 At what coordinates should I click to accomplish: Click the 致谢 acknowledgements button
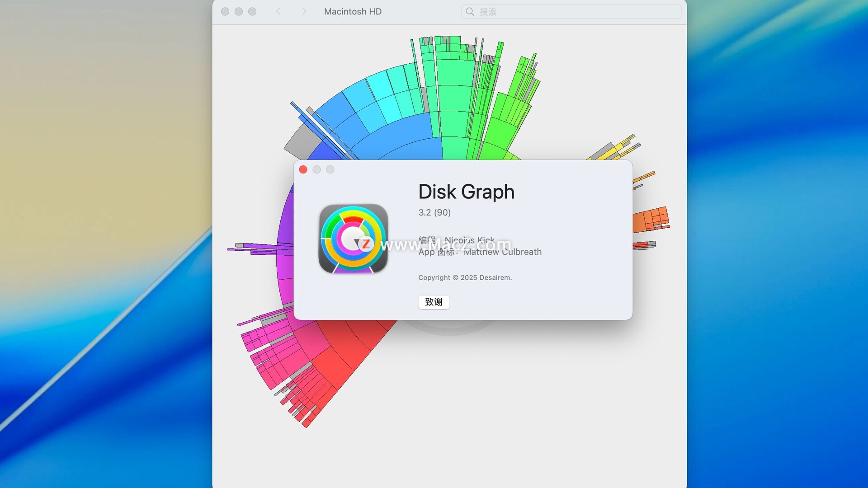point(434,302)
